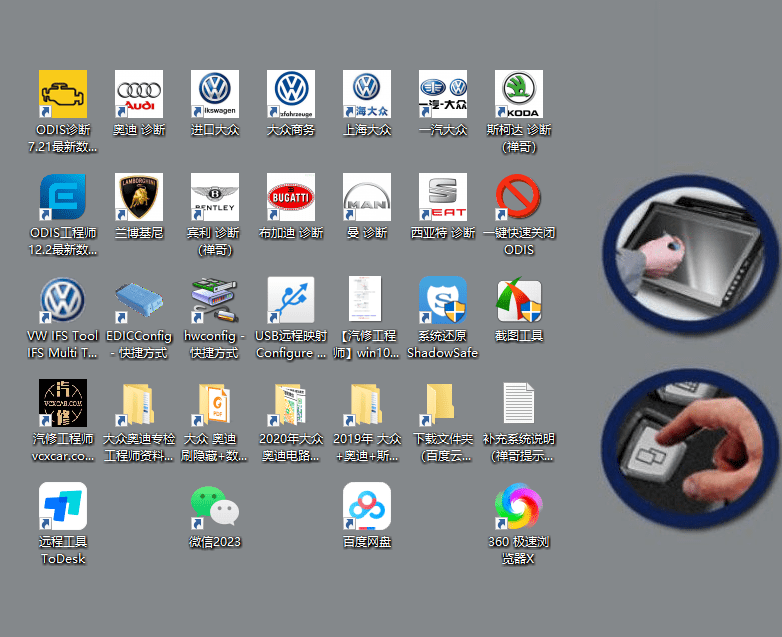
Task: Select the USB远程映射 Configure icon
Action: pyautogui.click(x=291, y=301)
